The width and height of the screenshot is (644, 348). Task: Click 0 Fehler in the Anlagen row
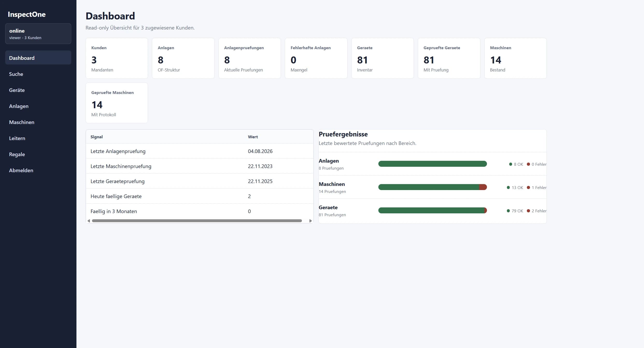(x=539, y=164)
